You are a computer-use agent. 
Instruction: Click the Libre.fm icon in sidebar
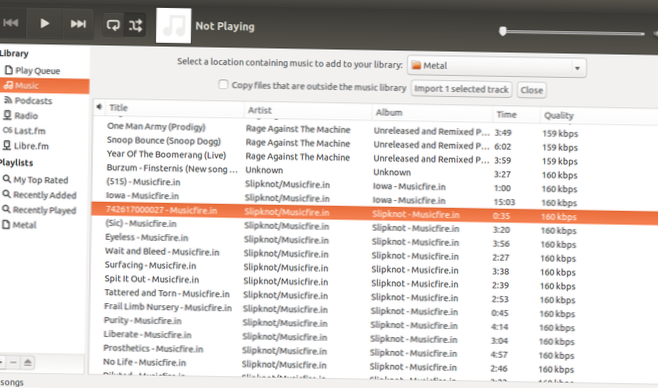(7, 145)
